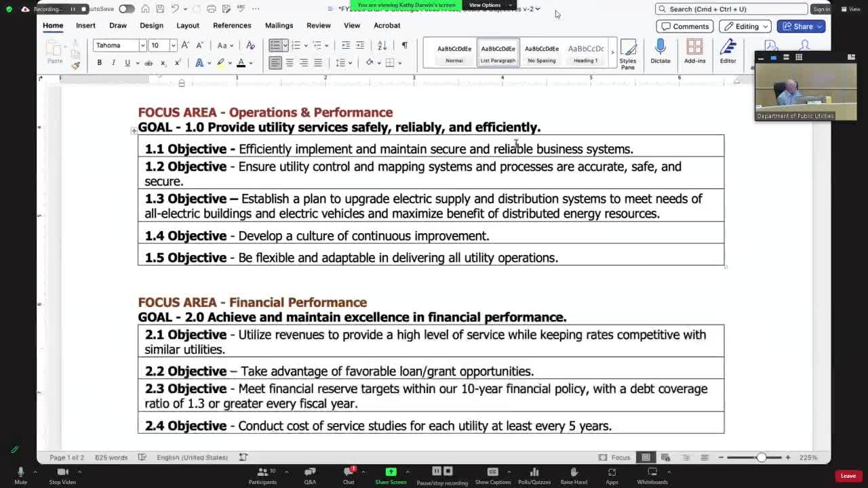Viewport: 868px width, 488px height.
Task: Increase paragraph indent
Action: (x=360, y=45)
